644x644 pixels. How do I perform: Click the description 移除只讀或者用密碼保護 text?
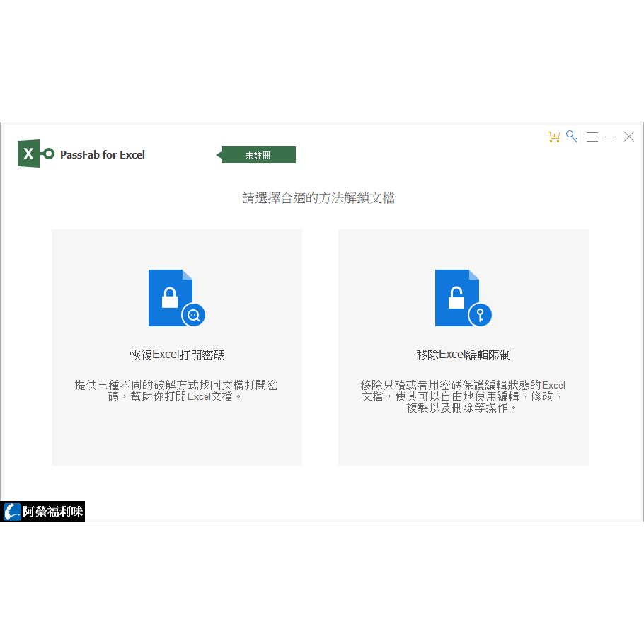[463, 396]
